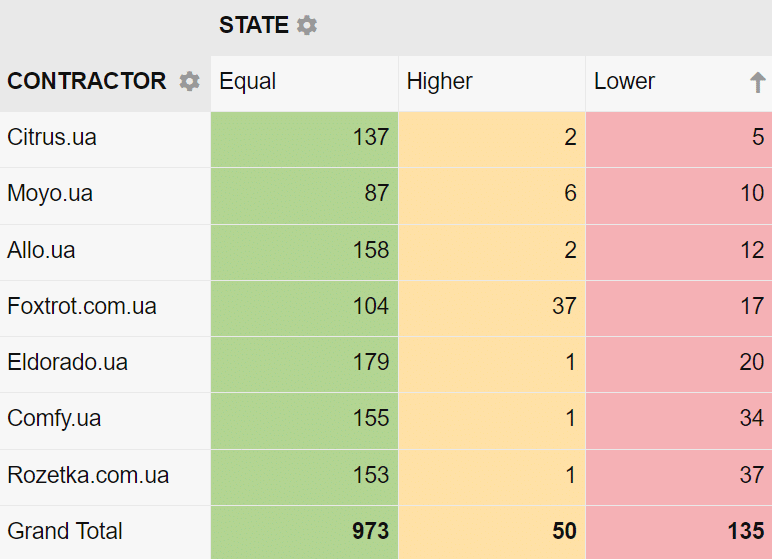Select the Rozetka.com.ua row header

[88, 475]
